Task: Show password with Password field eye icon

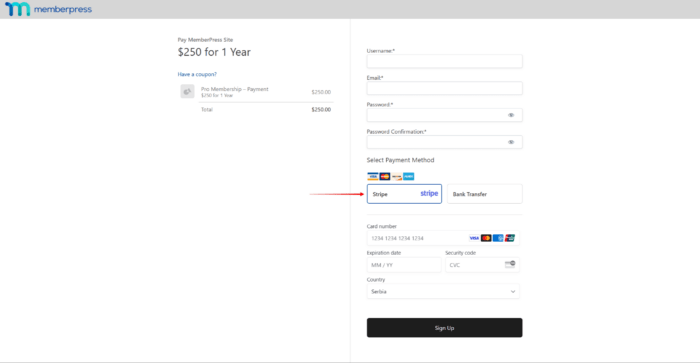Action: pos(511,115)
